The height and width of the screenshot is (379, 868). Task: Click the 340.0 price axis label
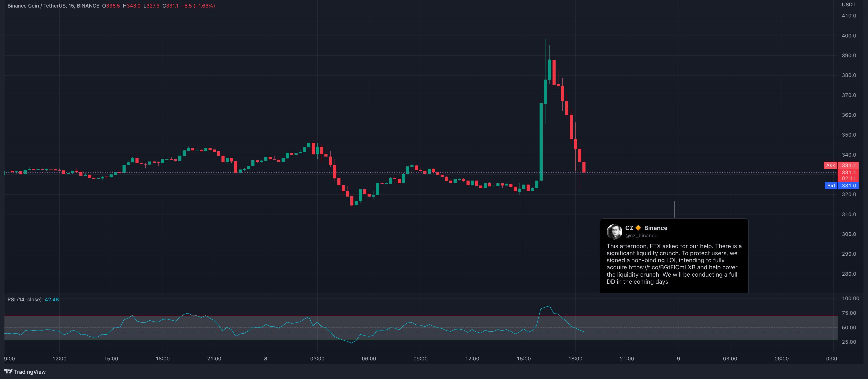click(848, 155)
